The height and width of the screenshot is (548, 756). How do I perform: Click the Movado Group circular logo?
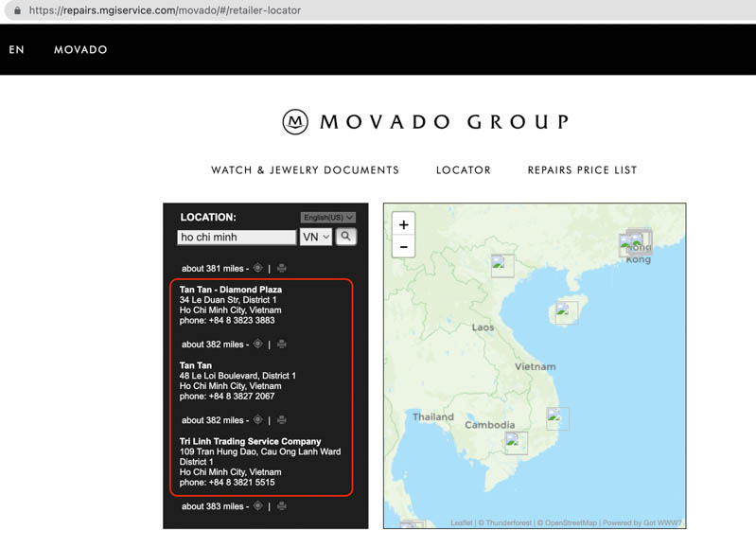point(295,122)
